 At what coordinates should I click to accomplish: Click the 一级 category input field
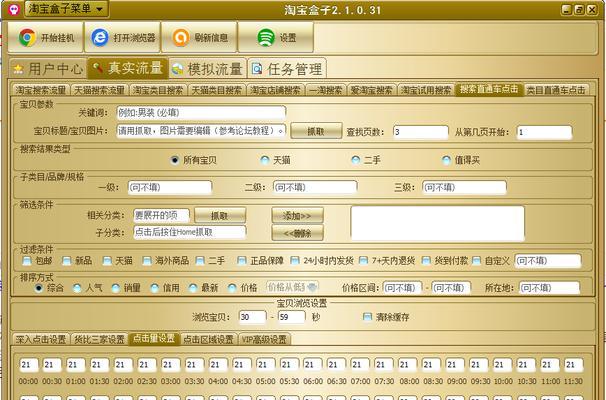[x=170, y=187]
